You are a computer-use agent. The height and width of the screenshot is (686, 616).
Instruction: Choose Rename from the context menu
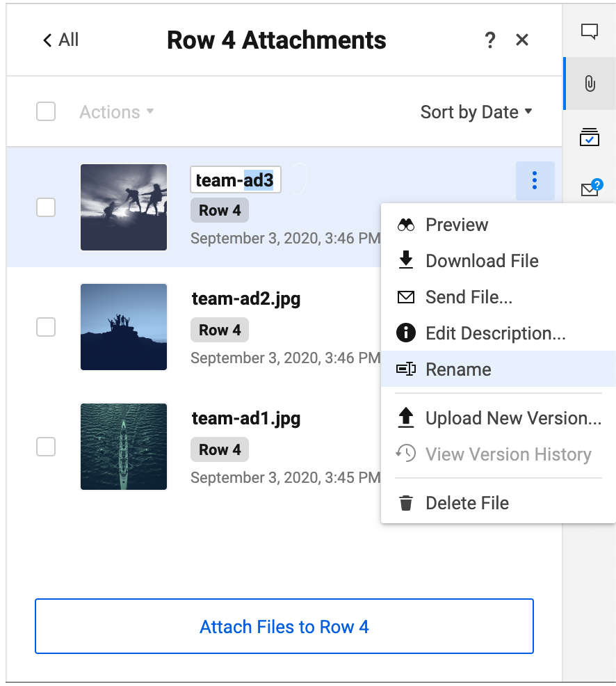click(x=499, y=369)
